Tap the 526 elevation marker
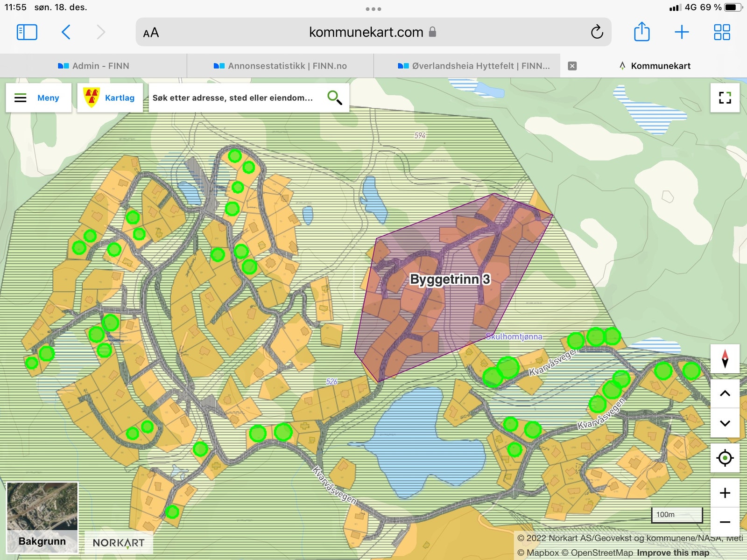The width and height of the screenshot is (747, 560). [x=331, y=382]
